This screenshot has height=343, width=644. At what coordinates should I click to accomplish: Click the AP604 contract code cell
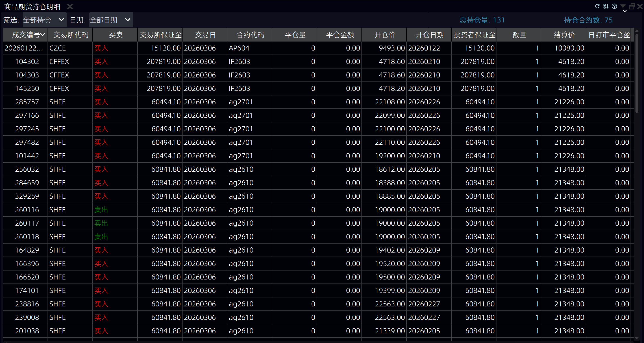coord(239,48)
